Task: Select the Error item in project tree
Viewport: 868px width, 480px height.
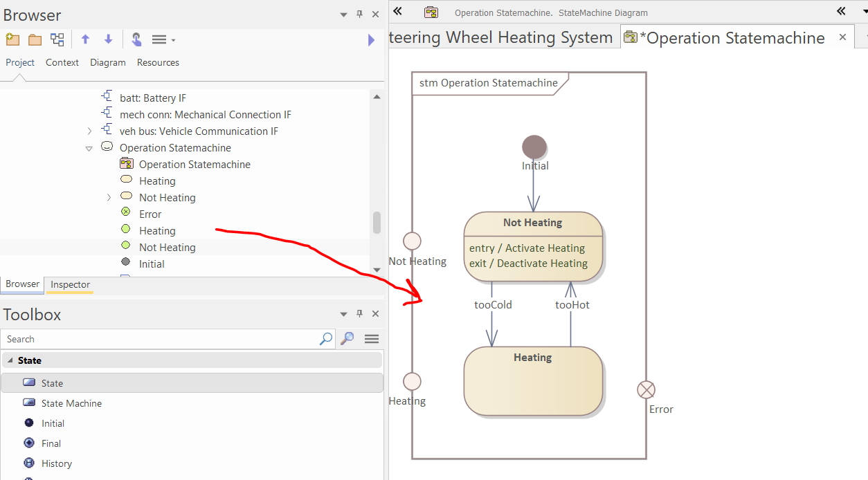Action: pos(150,214)
